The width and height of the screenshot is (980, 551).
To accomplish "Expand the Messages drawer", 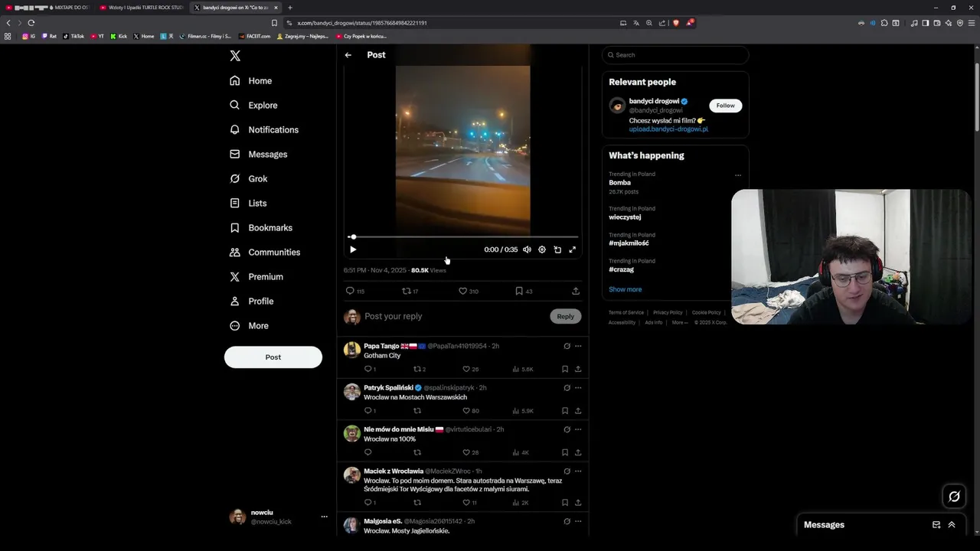I will click(952, 525).
